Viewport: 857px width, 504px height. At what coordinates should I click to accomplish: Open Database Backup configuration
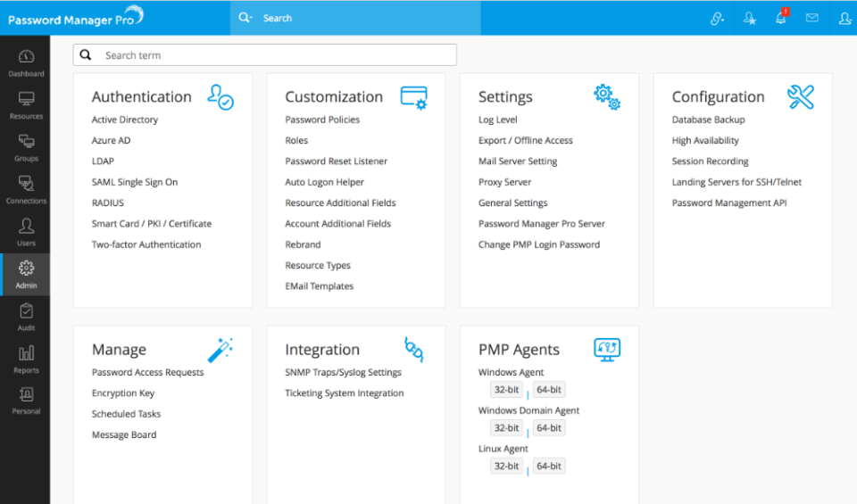click(708, 120)
